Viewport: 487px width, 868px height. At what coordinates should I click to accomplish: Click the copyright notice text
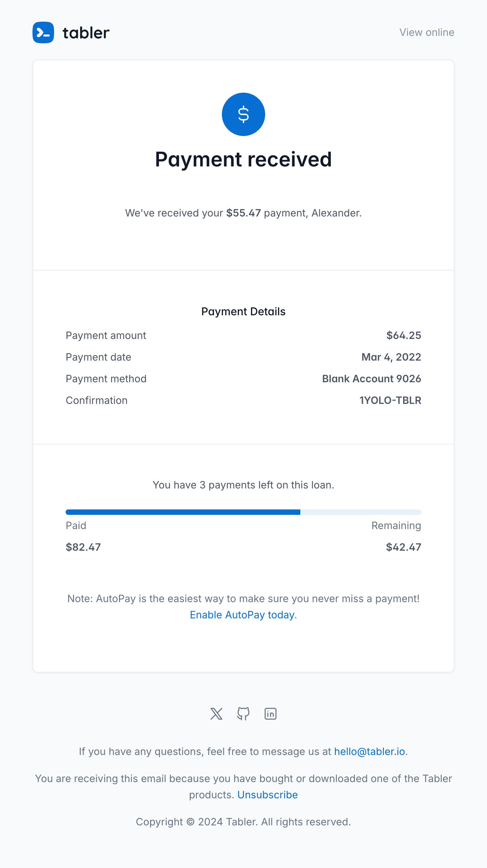[243, 822]
